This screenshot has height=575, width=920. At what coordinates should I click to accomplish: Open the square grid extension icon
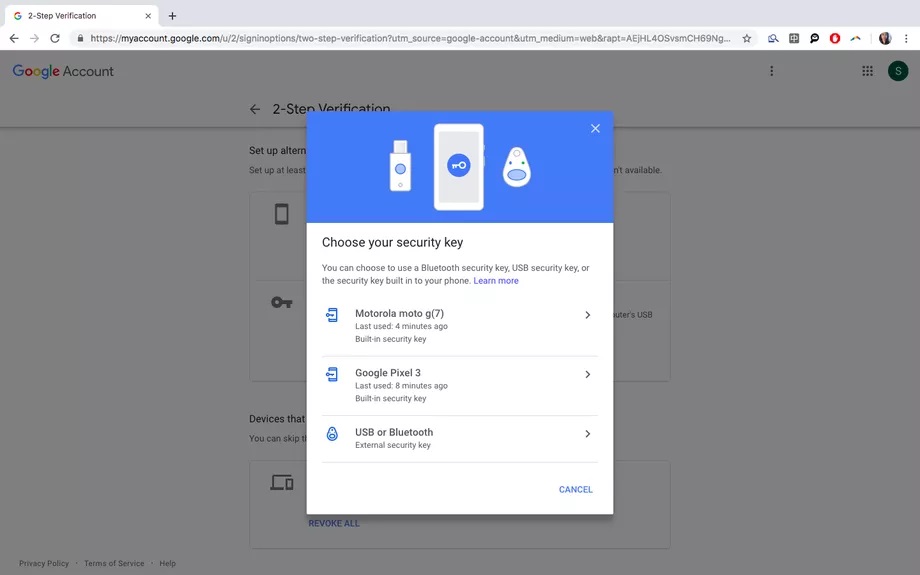click(794, 38)
